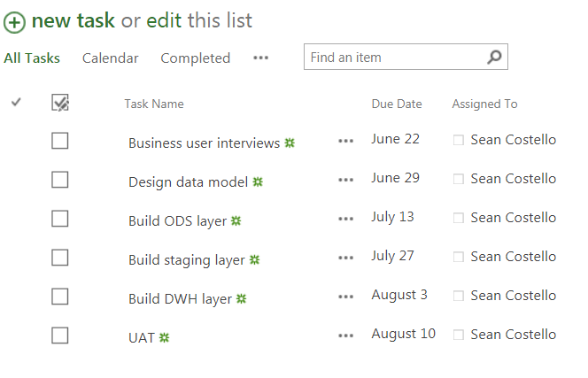Switch to the Calendar view
The image size is (588, 378).
tap(110, 58)
